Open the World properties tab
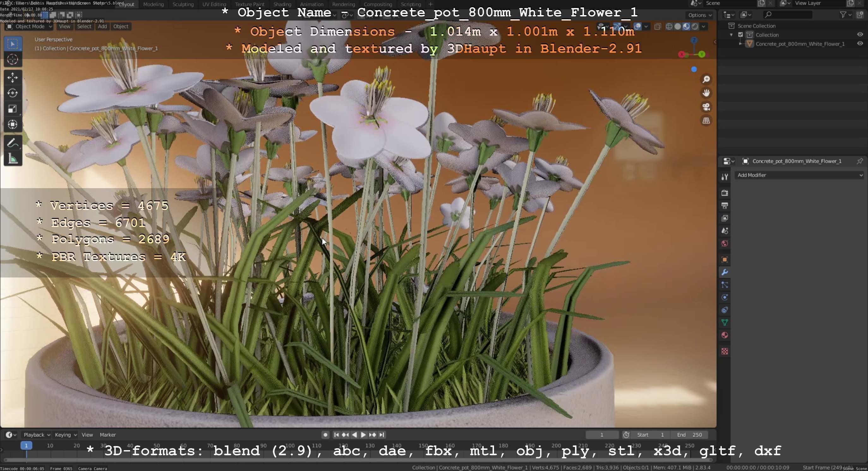868x471 pixels. click(x=725, y=243)
